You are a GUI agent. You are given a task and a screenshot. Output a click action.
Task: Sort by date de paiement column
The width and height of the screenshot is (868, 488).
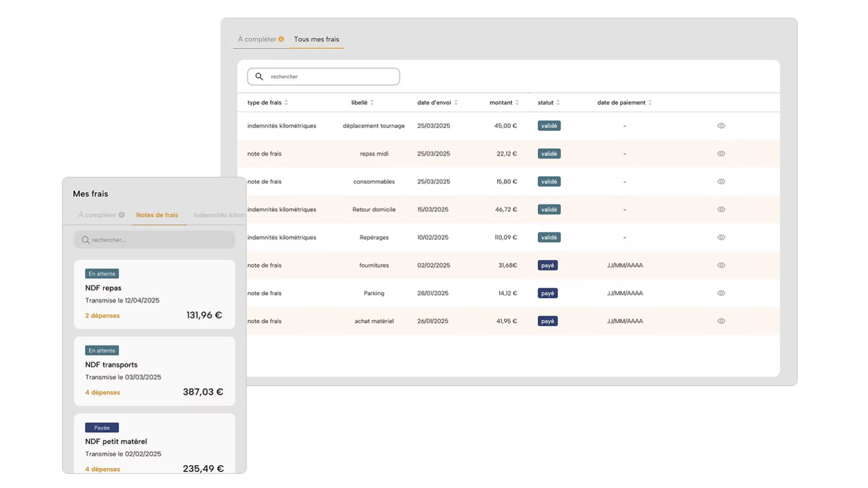click(x=650, y=103)
